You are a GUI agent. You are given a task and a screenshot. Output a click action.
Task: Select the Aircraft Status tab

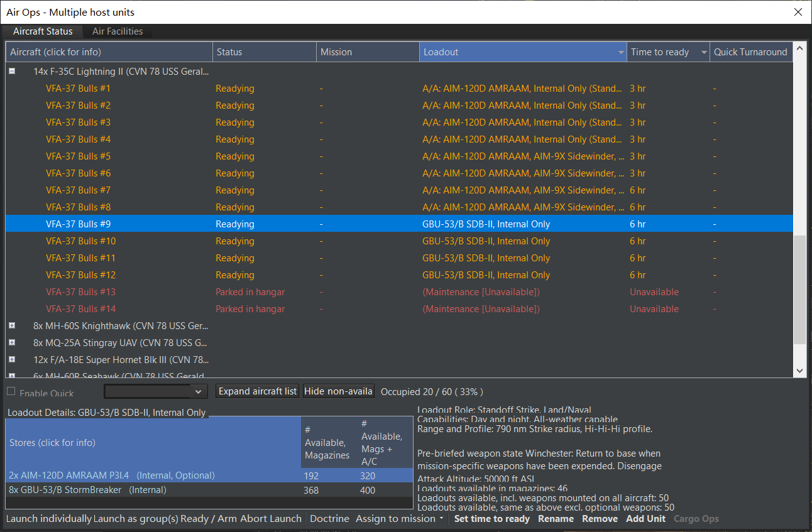(x=43, y=31)
